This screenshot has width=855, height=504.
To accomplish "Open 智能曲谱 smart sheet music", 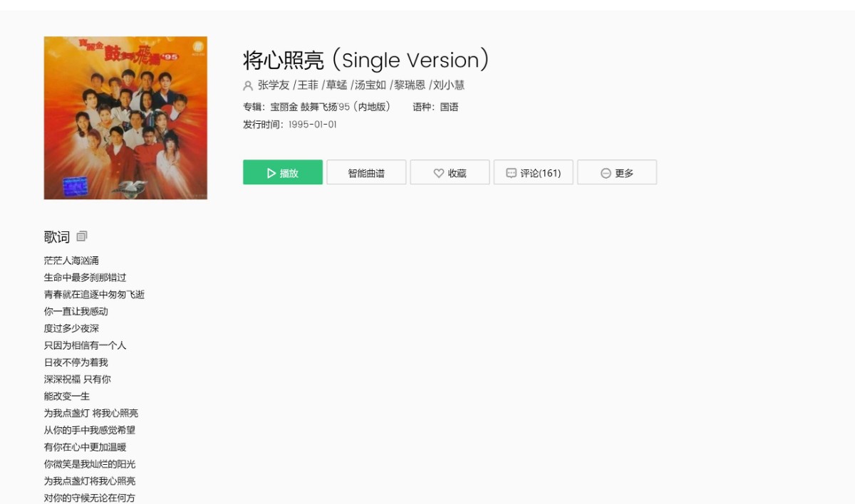I will pyautogui.click(x=366, y=172).
